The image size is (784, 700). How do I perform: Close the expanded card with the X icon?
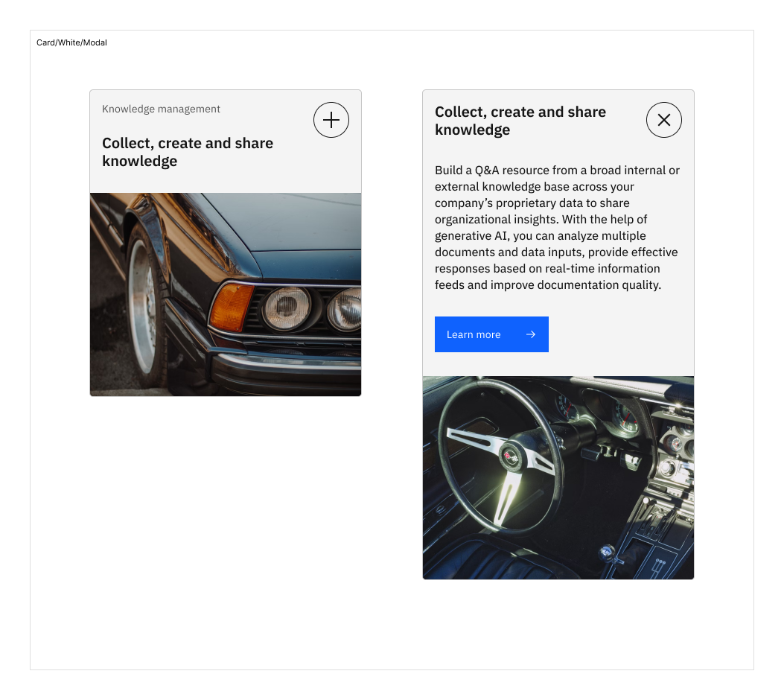(663, 120)
